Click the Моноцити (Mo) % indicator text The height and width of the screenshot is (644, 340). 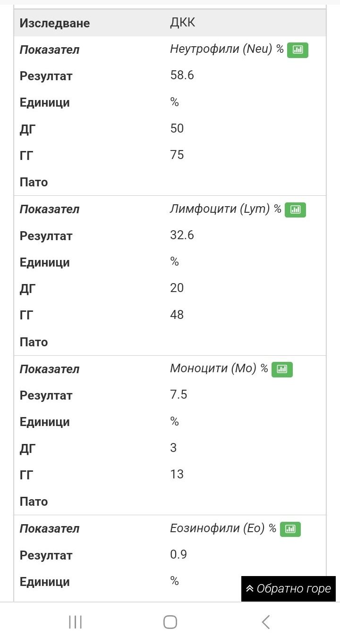coord(219,368)
